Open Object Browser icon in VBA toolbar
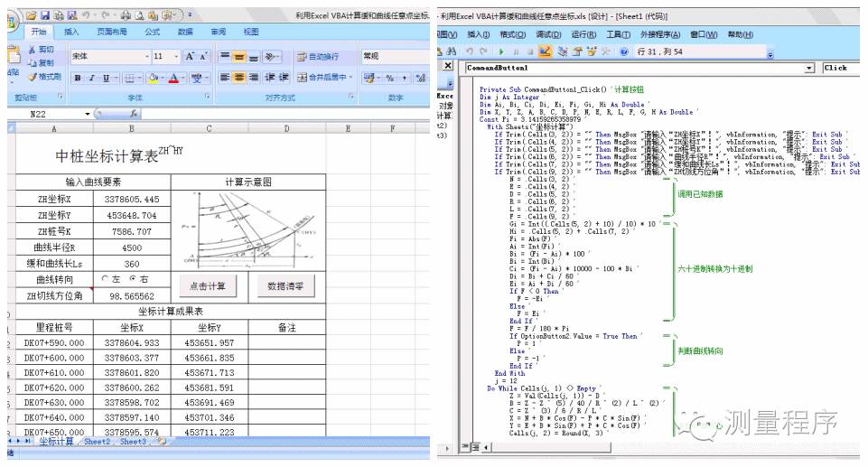The height and width of the screenshot is (467, 868). point(593,51)
